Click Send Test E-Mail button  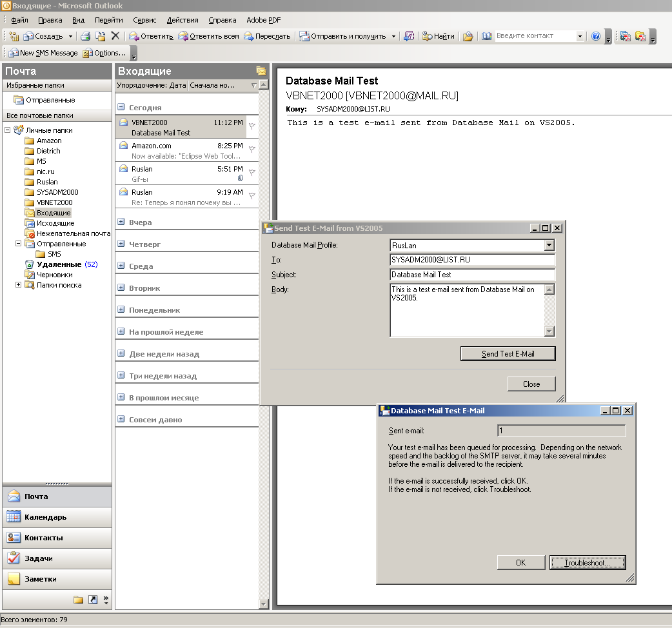pos(508,354)
